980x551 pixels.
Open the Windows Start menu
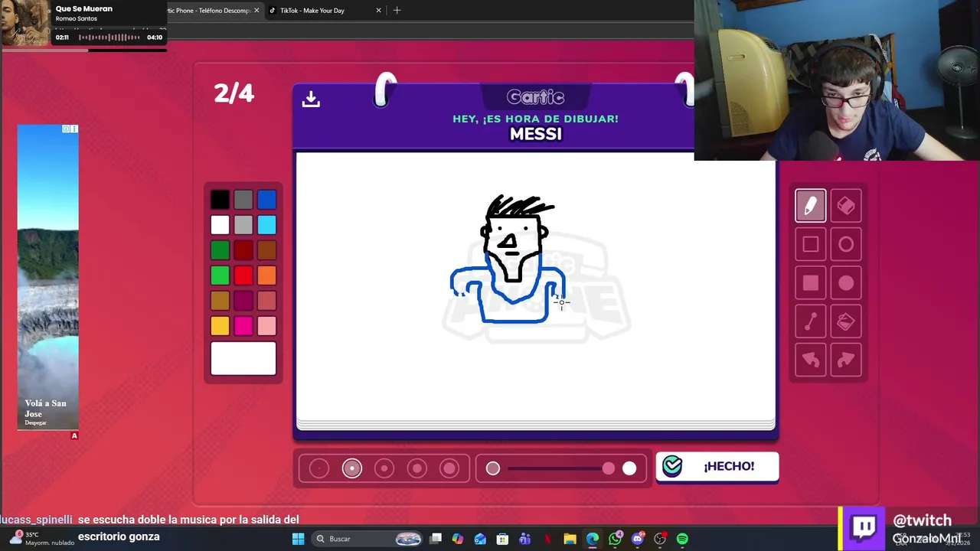click(298, 539)
